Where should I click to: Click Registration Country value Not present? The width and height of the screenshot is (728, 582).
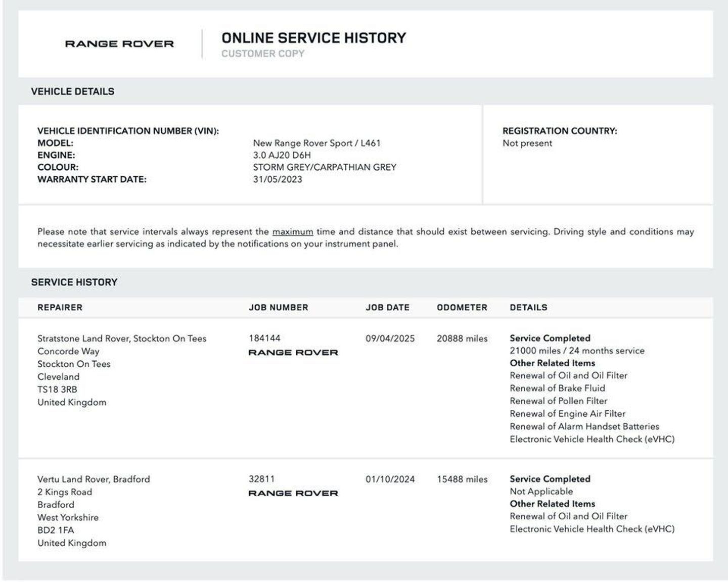(x=527, y=143)
